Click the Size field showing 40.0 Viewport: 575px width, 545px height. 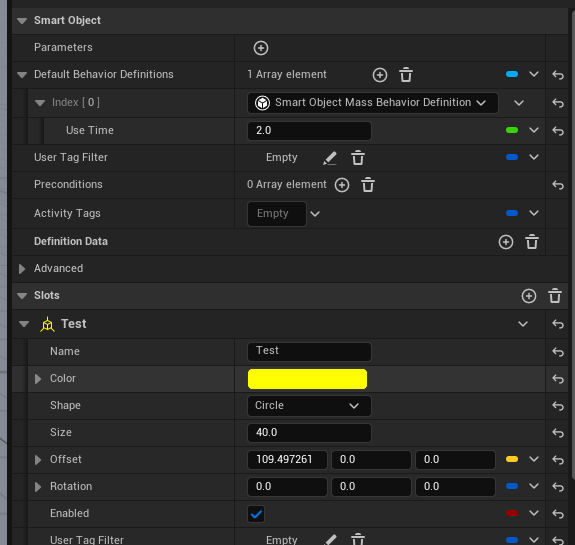point(309,433)
